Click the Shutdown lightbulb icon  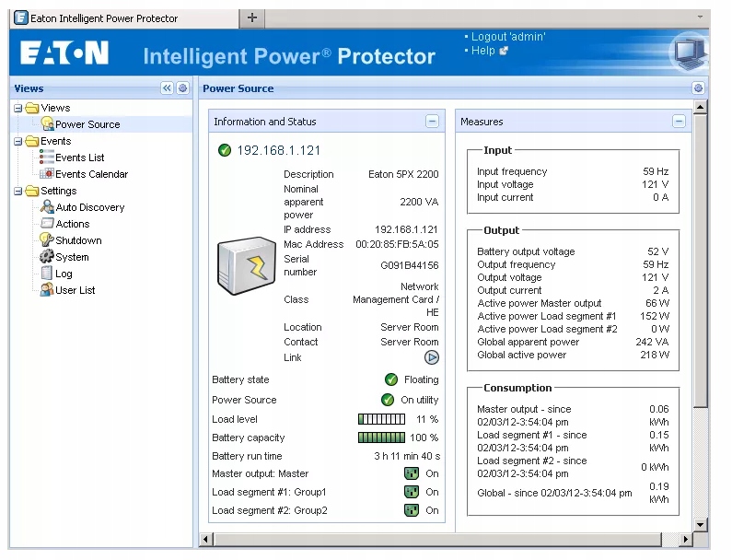click(47, 239)
